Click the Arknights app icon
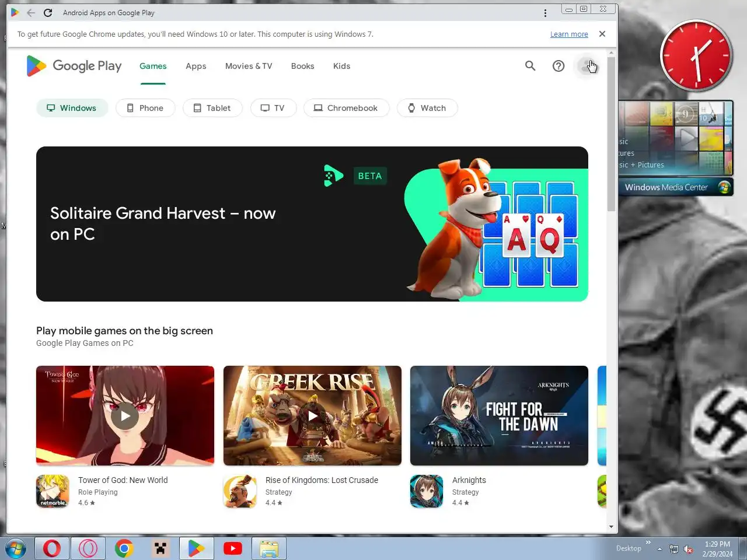This screenshot has width=747, height=560. [427, 491]
